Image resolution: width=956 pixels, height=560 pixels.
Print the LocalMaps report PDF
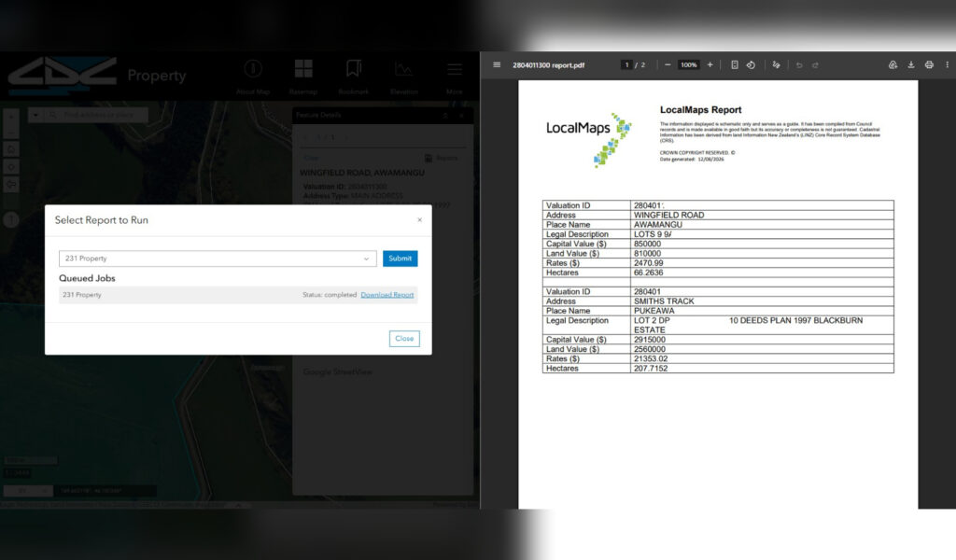click(929, 64)
